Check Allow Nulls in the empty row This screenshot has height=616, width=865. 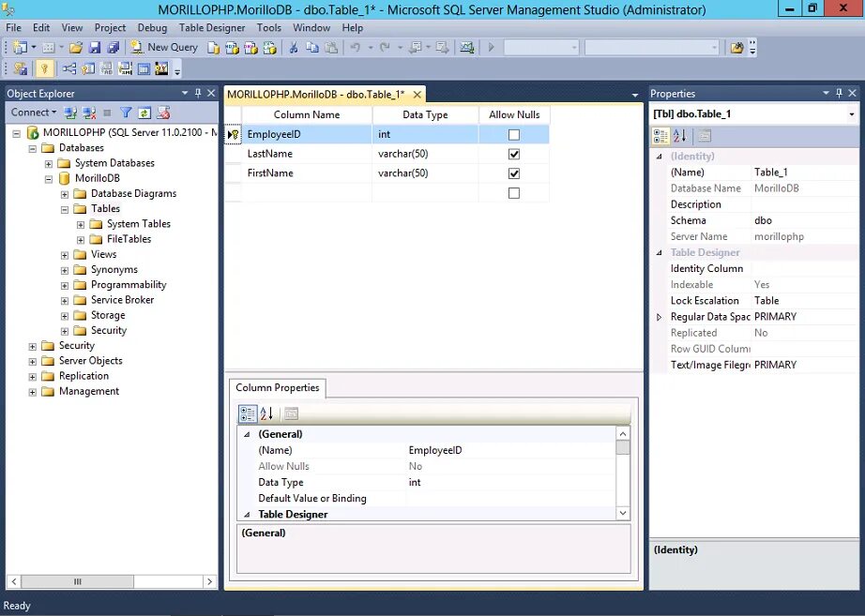[x=513, y=193]
